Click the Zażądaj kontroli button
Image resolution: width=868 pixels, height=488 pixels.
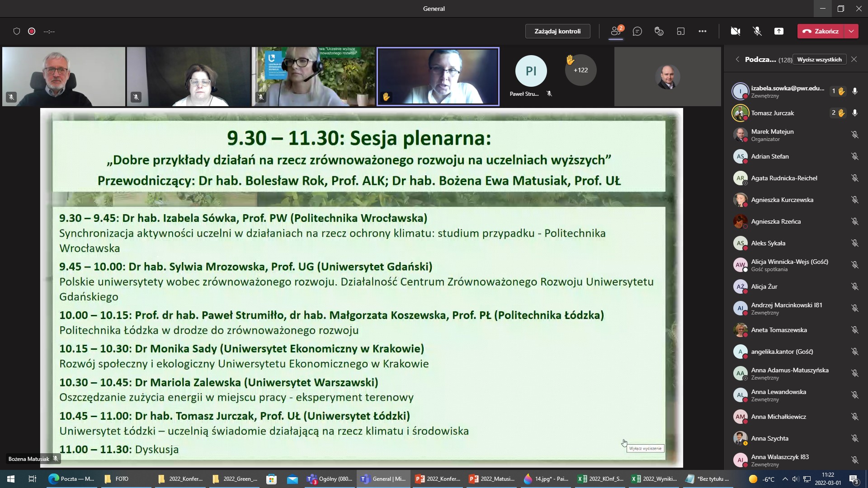point(557,31)
